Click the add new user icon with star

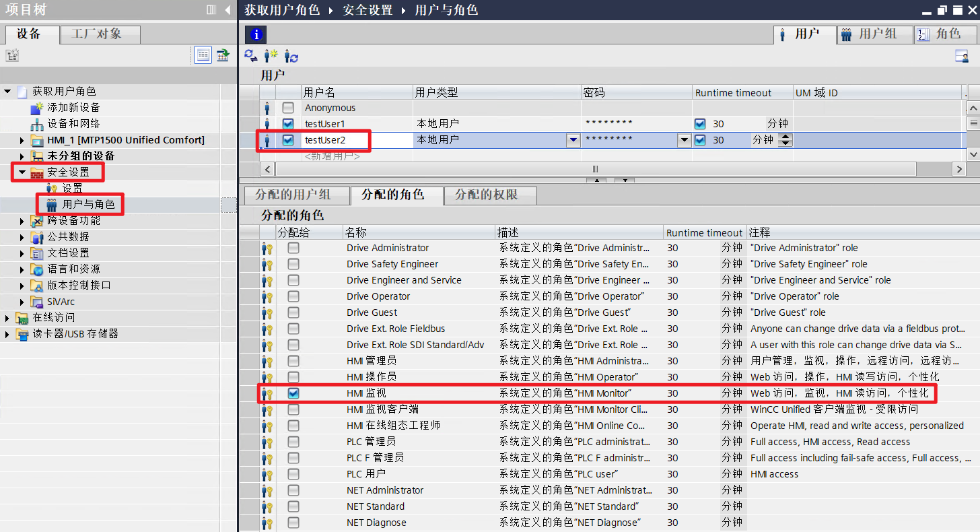(271, 55)
